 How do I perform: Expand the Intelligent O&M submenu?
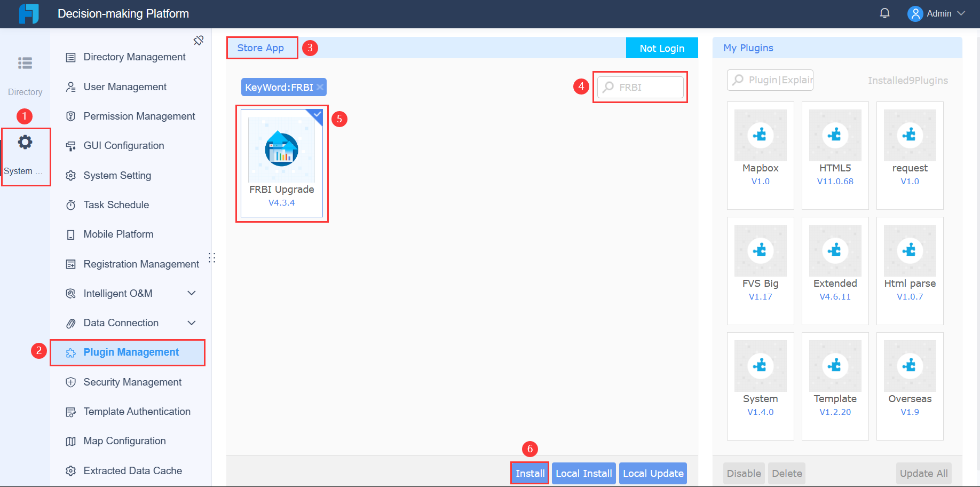tap(192, 293)
